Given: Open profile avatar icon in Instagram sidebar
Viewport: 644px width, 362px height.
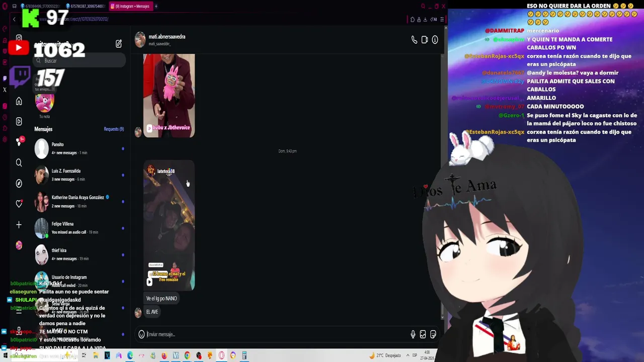Looking at the screenshot, I should [19, 245].
